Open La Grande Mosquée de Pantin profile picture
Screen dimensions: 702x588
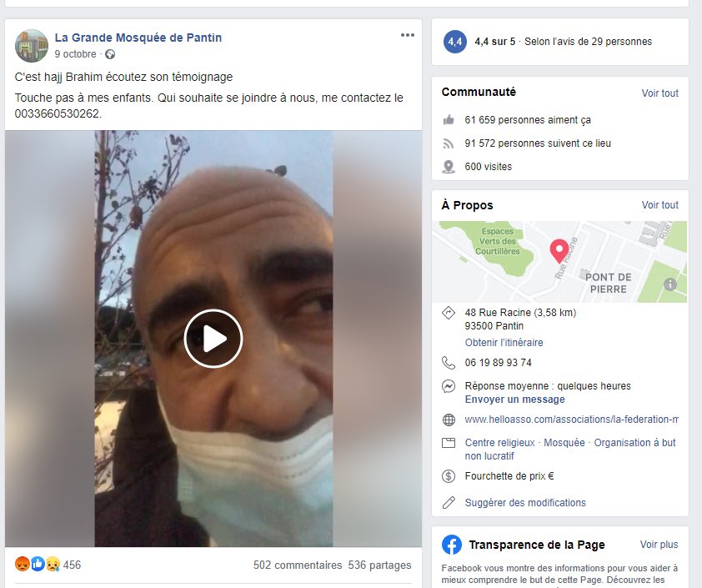point(32,46)
